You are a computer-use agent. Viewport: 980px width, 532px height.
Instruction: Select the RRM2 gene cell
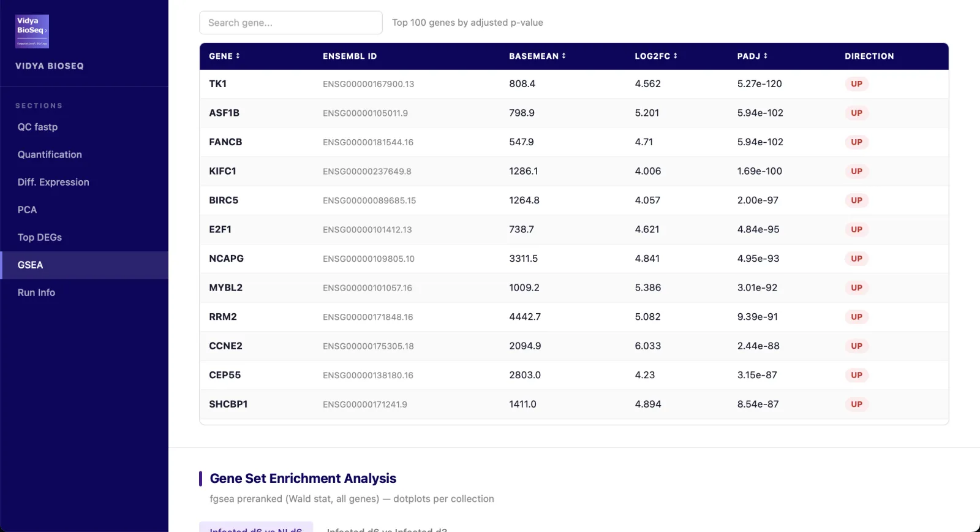(223, 316)
